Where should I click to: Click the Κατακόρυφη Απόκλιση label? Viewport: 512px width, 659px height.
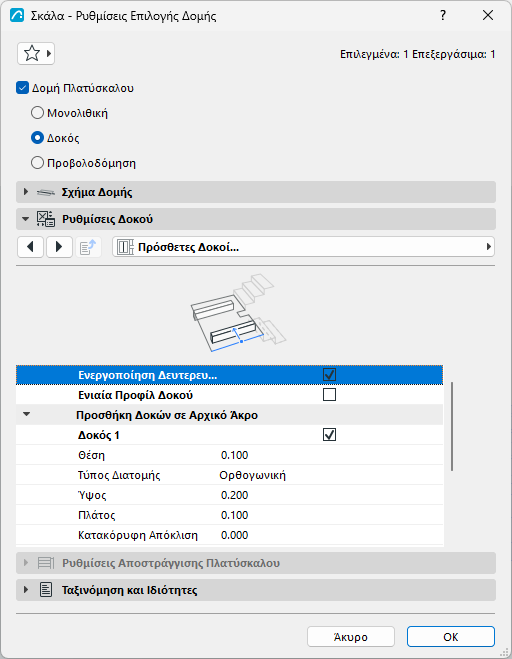[x=138, y=535]
